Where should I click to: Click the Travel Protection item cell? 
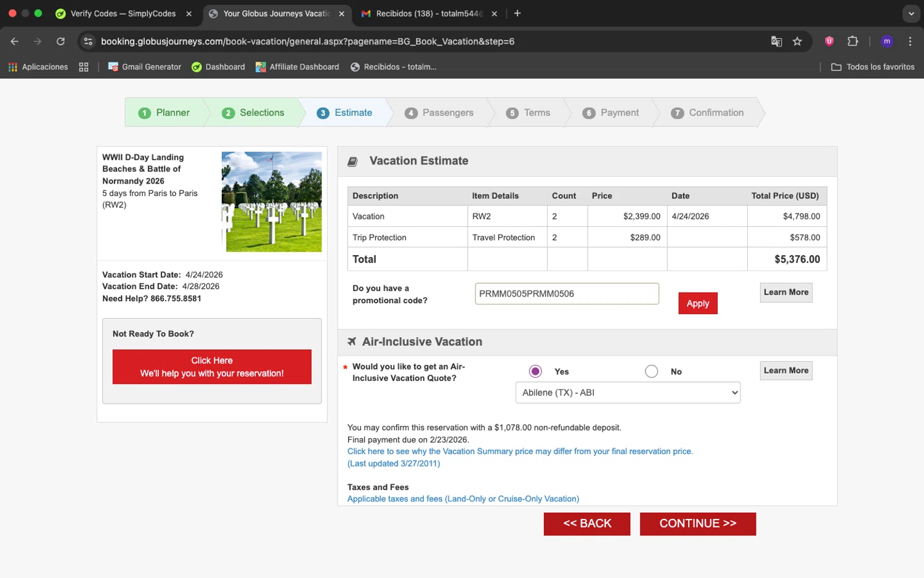point(508,237)
